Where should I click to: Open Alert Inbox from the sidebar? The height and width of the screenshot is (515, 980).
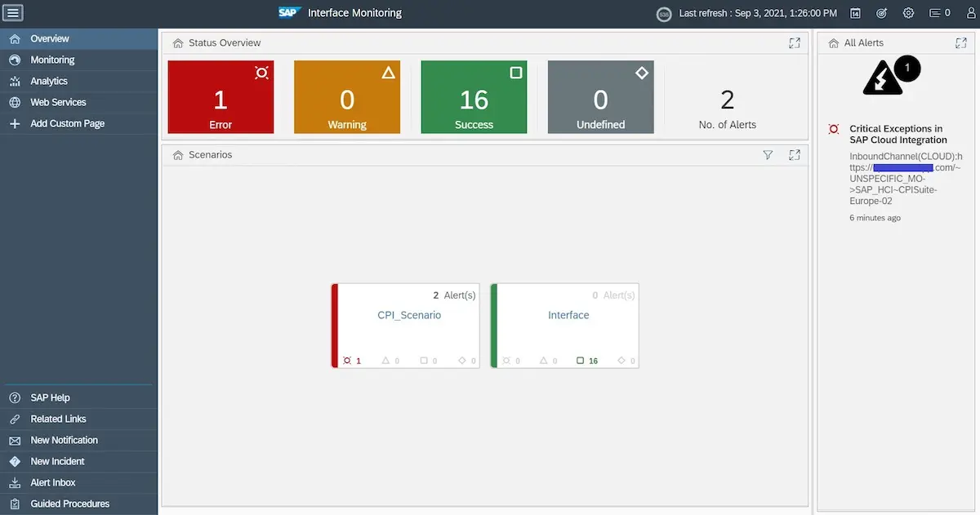tap(79, 483)
